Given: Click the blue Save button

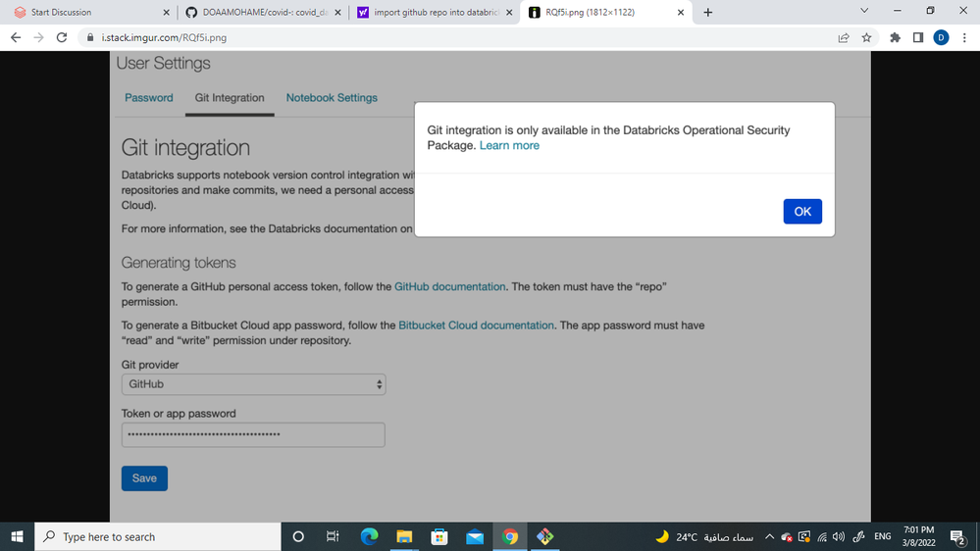Looking at the screenshot, I should 144,478.
